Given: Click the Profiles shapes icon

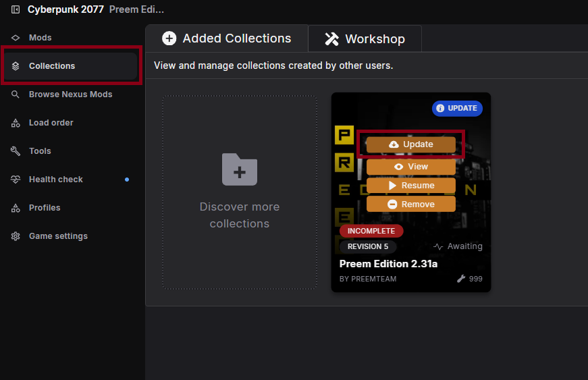Looking at the screenshot, I should [x=16, y=208].
